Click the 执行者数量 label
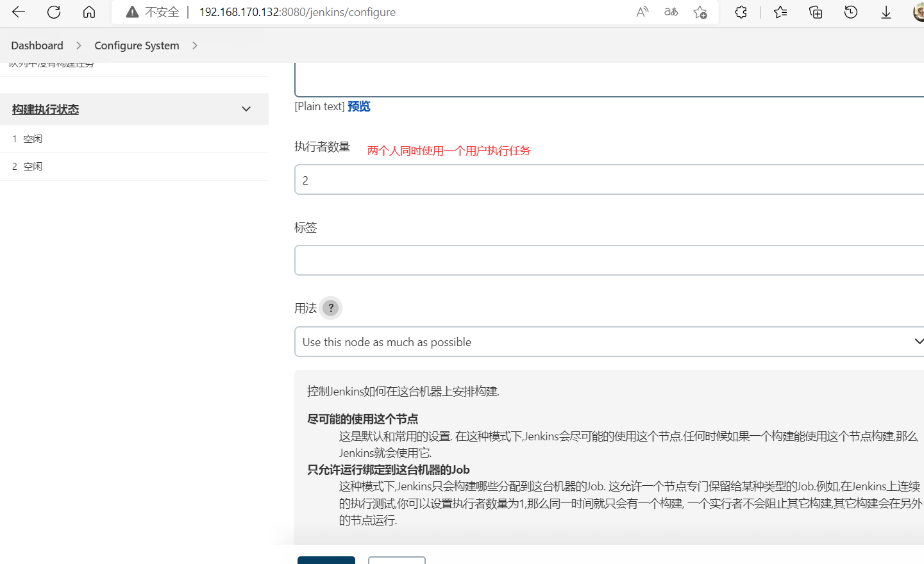 pos(323,147)
